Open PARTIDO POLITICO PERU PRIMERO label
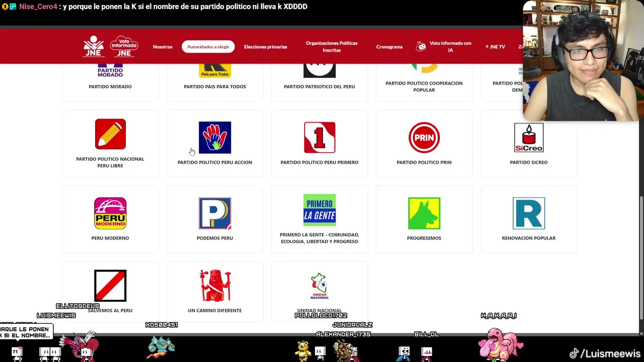This screenshot has height=362, width=644. click(319, 162)
